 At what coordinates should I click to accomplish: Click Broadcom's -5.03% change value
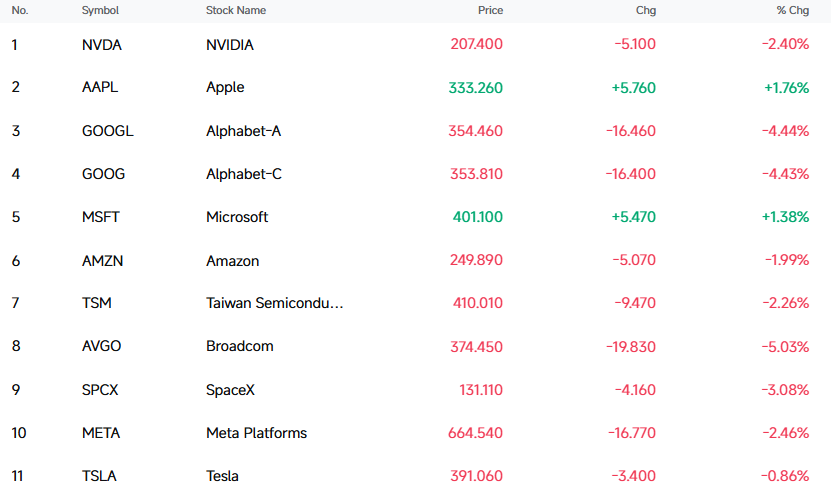pyautogui.click(x=785, y=347)
